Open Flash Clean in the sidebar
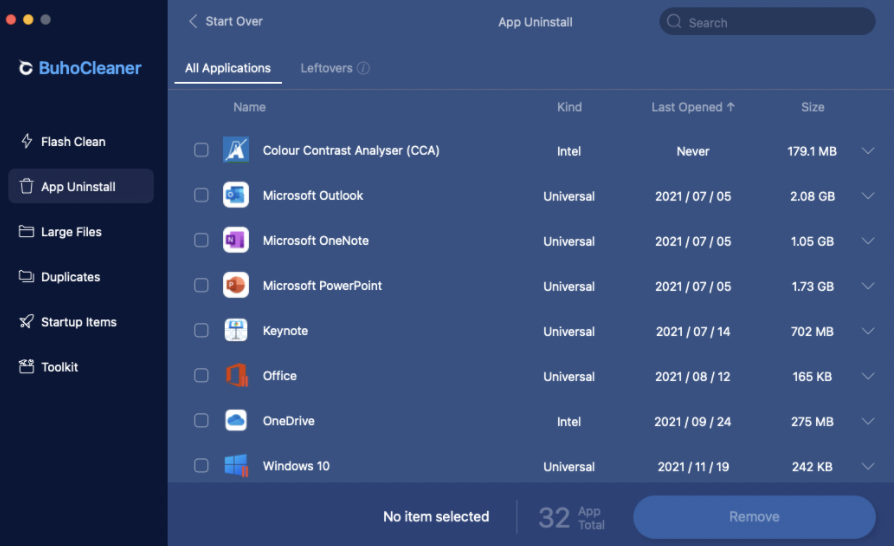Viewport: 894px width, 546px height. (x=81, y=141)
